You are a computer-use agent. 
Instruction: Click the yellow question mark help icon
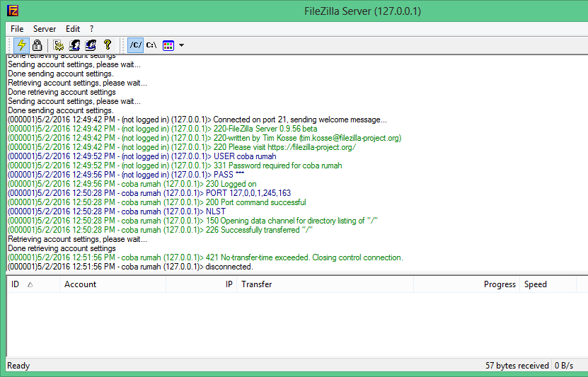point(108,45)
